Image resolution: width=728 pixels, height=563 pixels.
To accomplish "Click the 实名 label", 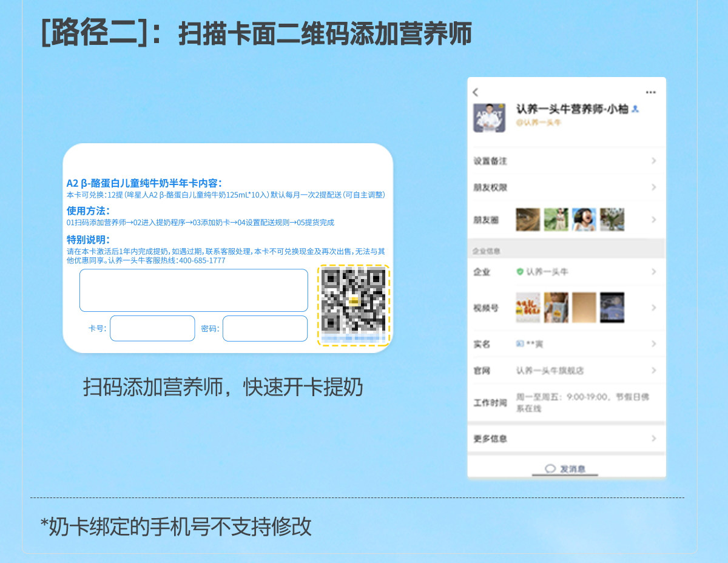I will 482,344.
